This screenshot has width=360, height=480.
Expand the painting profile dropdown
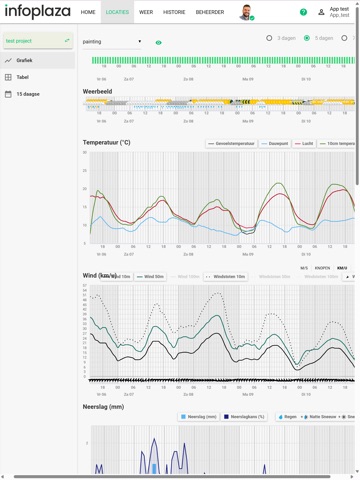point(112,42)
